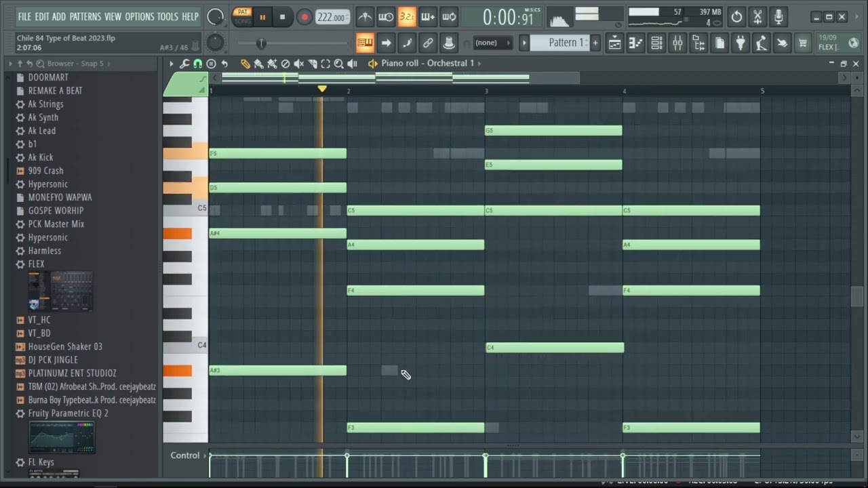Select the pencil Draw tool
Image resolution: width=868 pixels, height=488 pixels.
(245, 64)
